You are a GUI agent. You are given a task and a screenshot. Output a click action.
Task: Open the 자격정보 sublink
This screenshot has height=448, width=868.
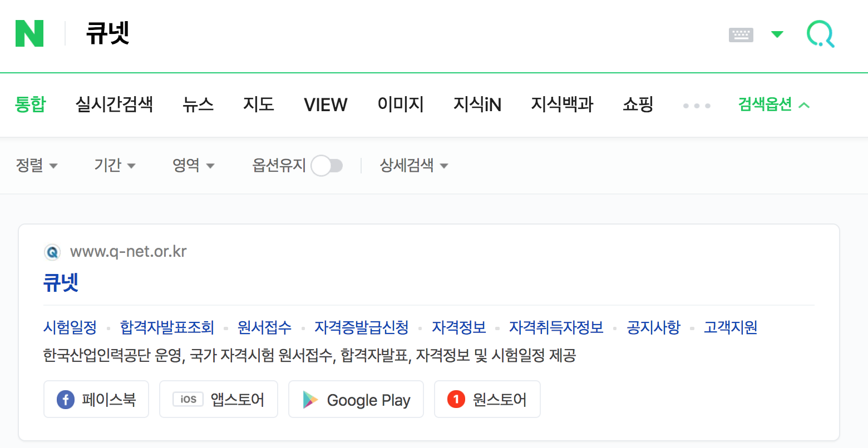pyautogui.click(x=459, y=327)
